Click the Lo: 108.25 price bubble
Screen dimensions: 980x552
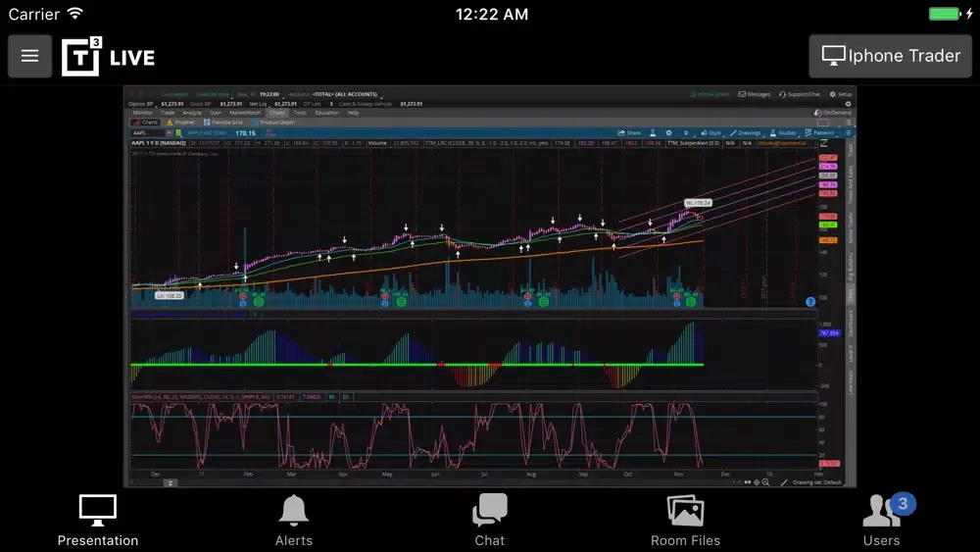coord(170,296)
